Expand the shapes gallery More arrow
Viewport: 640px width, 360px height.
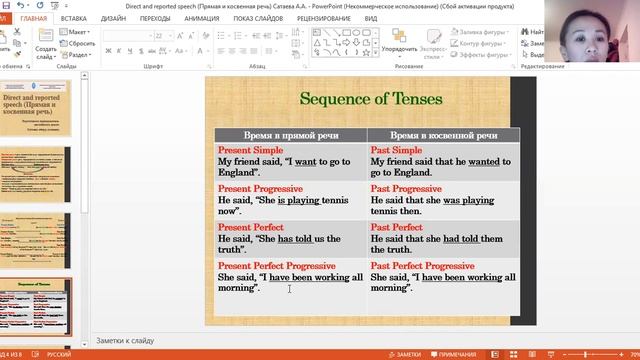click(376, 53)
